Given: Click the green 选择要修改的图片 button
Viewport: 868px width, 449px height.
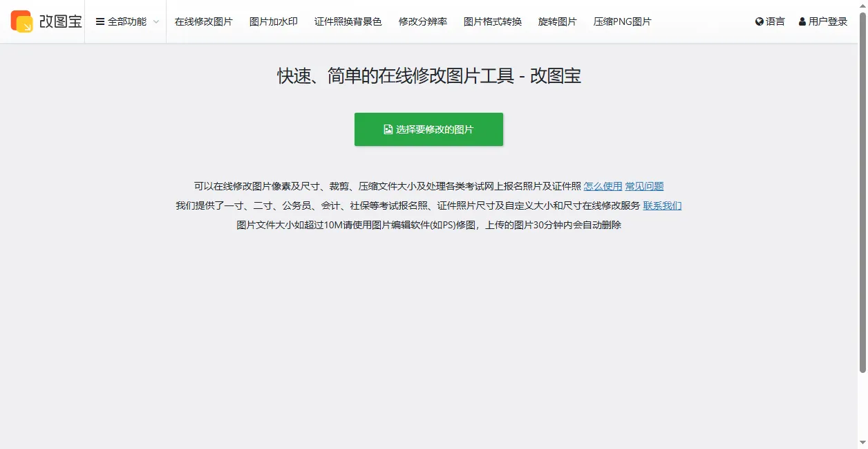Looking at the screenshot, I should pos(428,129).
